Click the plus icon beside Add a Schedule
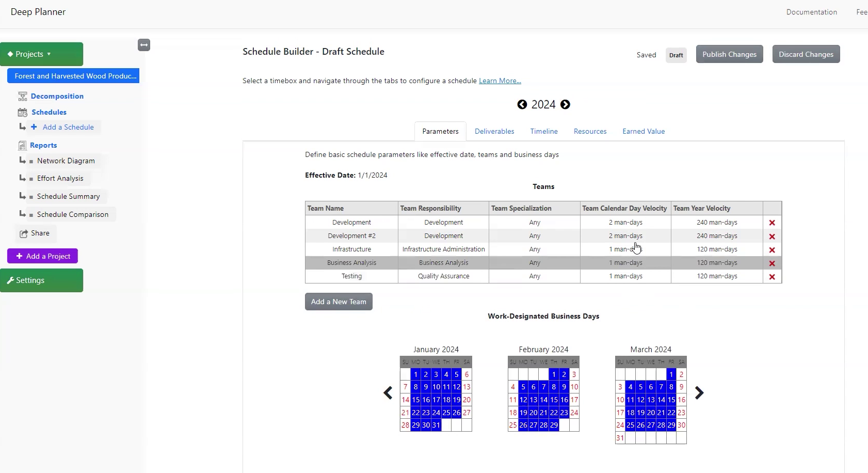Screen dimensions: 868x473 pos(34,127)
